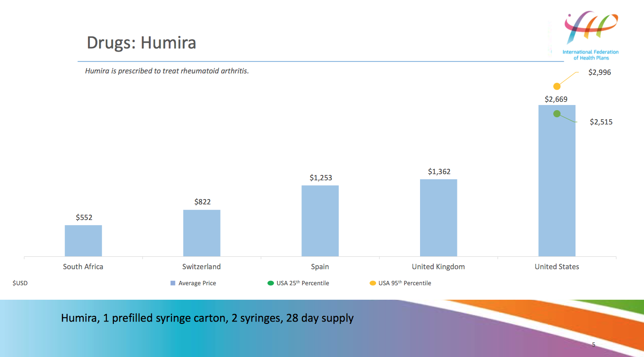The image size is (644, 357).
Task: Click the United Kingdom axis label
Action: click(438, 267)
